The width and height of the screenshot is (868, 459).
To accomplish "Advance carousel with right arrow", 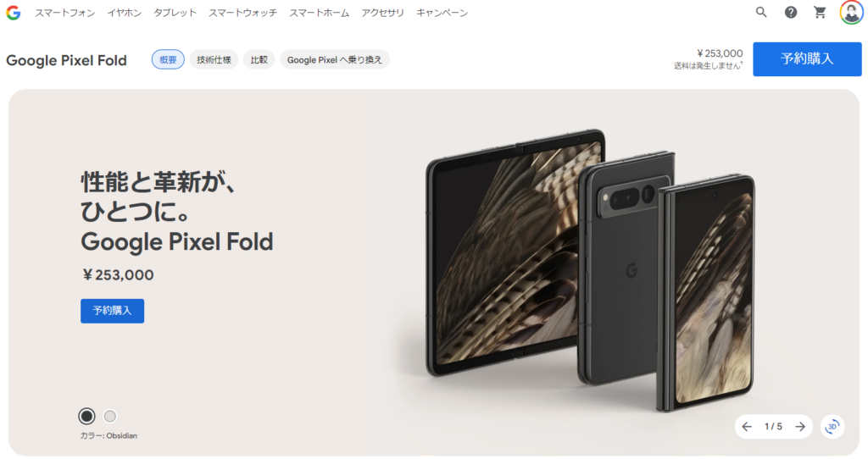I will 800,426.
